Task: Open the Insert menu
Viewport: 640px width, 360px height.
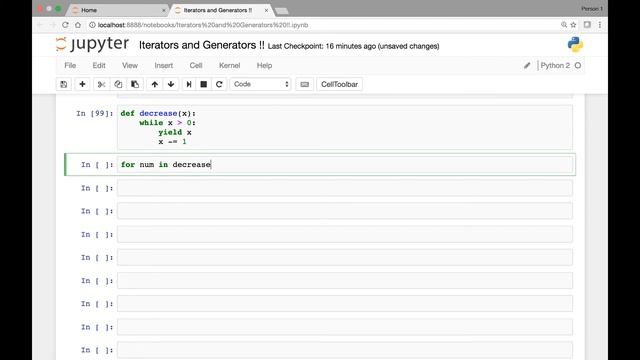Action: pos(164,65)
